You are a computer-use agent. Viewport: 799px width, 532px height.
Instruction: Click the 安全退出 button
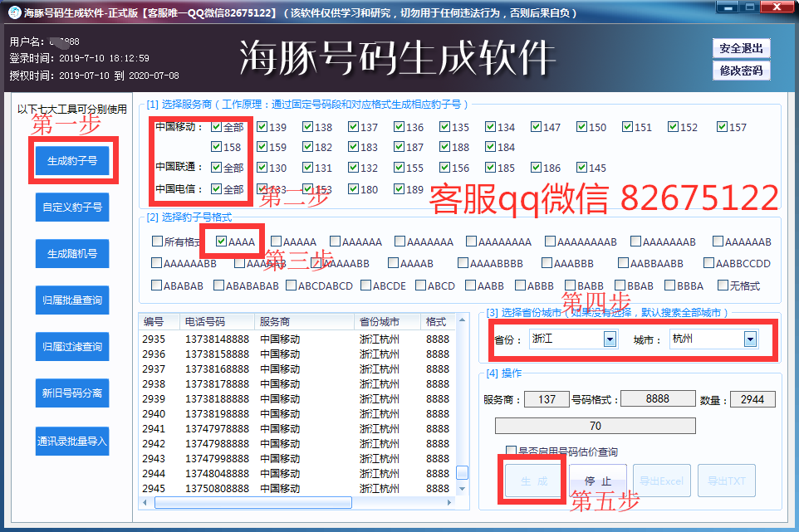pyautogui.click(x=741, y=48)
